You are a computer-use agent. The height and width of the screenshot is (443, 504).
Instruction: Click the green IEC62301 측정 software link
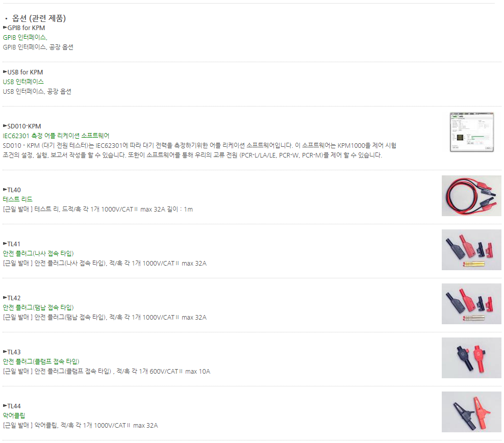(56, 136)
